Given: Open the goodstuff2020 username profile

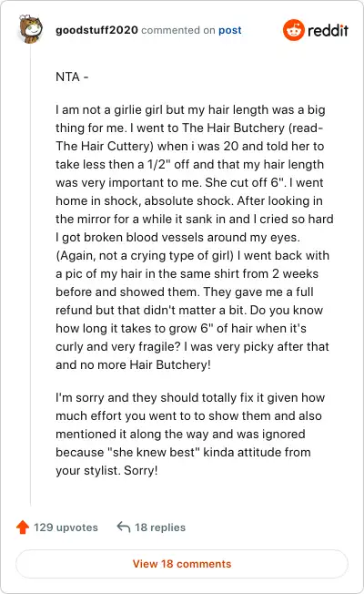Looking at the screenshot, I should pos(96,30).
